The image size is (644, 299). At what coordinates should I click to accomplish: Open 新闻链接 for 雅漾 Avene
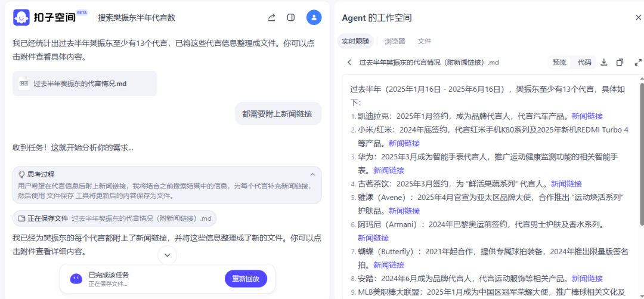tap(404, 211)
